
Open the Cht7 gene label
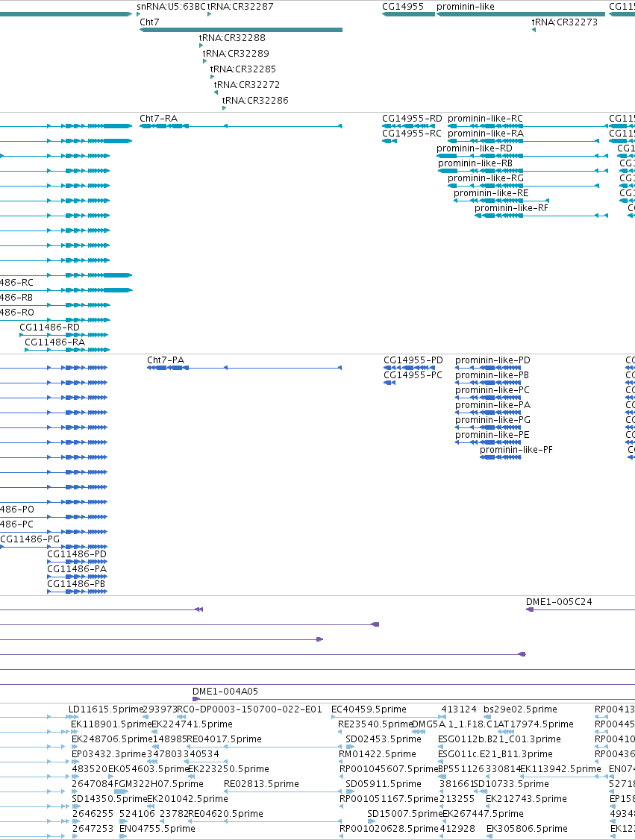click(149, 22)
